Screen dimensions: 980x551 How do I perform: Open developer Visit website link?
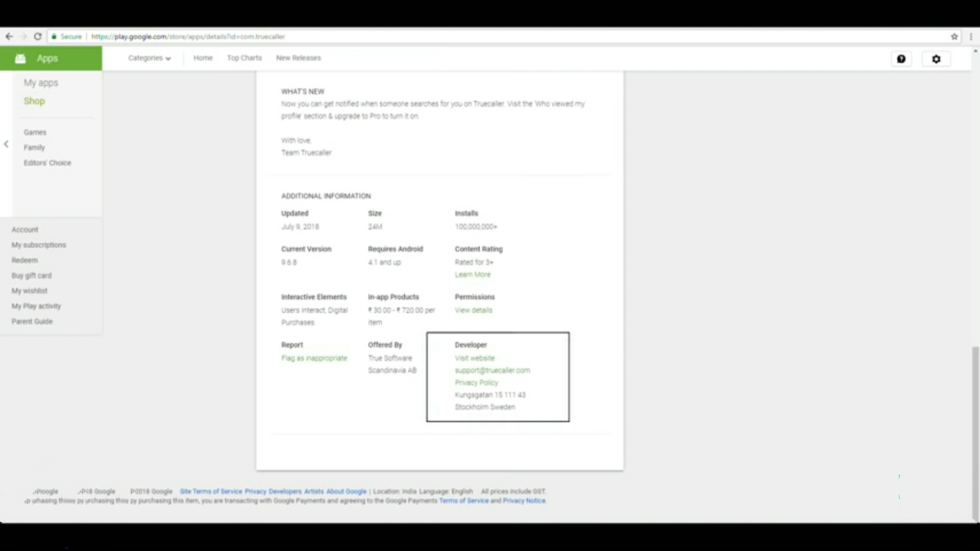[474, 358]
